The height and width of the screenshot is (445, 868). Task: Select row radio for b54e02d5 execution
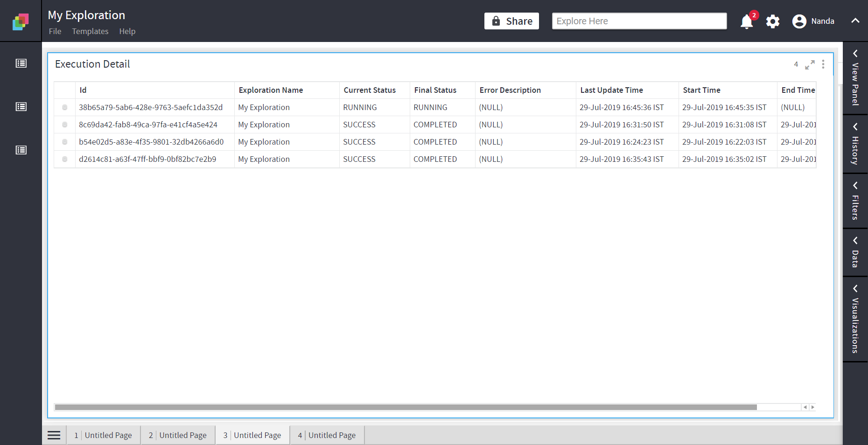coord(65,142)
